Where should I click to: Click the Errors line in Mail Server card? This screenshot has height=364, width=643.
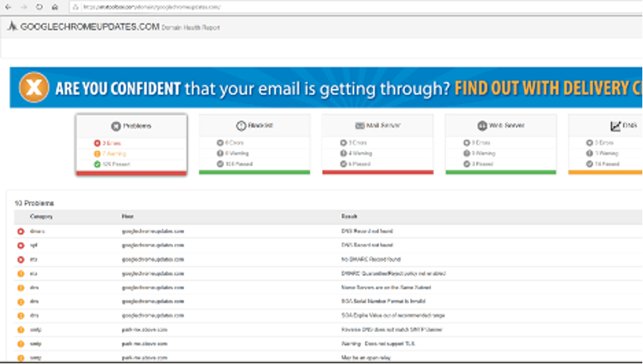(x=353, y=142)
